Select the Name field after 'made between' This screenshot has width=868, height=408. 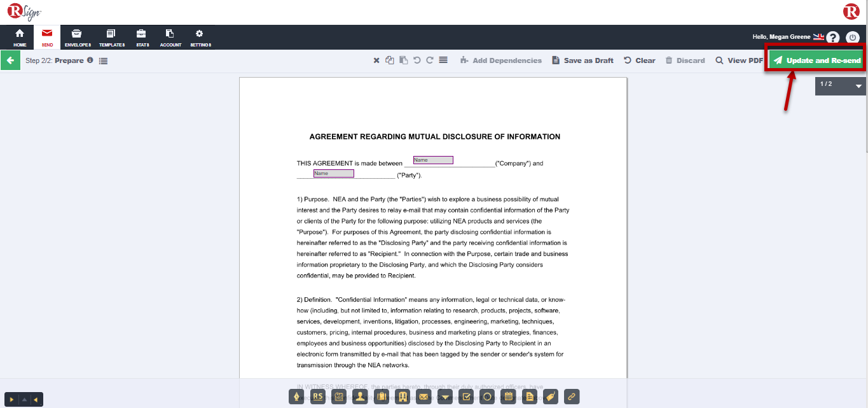[x=433, y=160]
